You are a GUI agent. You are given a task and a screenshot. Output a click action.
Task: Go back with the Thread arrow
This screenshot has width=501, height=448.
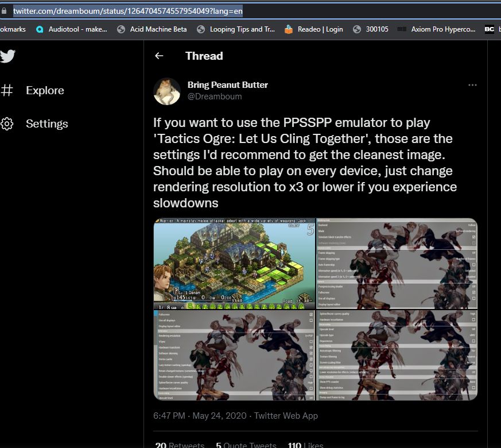(x=159, y=56)
